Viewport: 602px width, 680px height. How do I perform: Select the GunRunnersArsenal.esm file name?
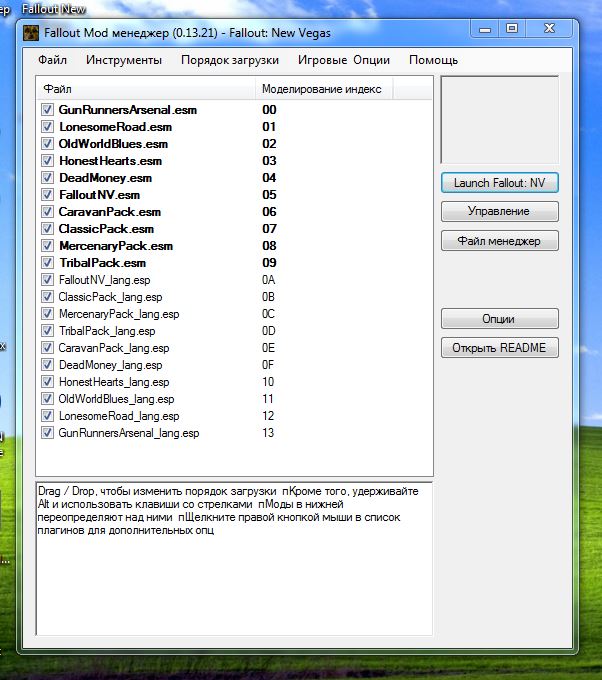[128, 110]
